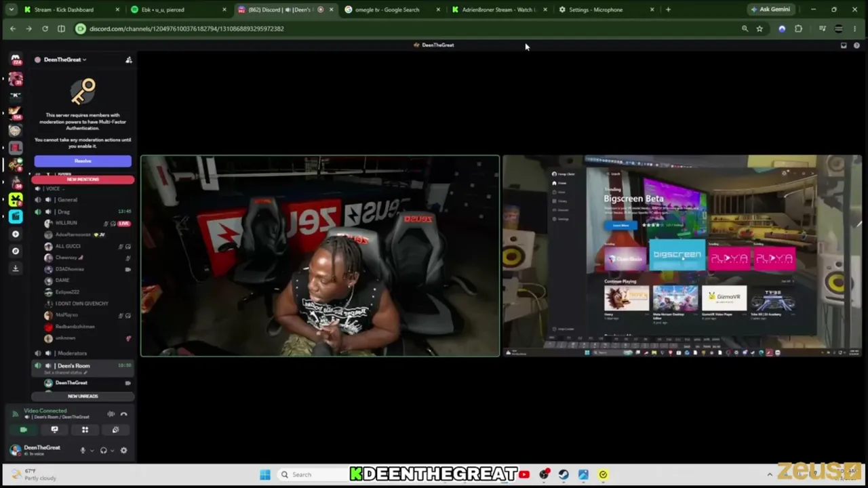Click the zoom magnifier in address bar
Viewport: 868px width, 488px height.
coord(745,28)
